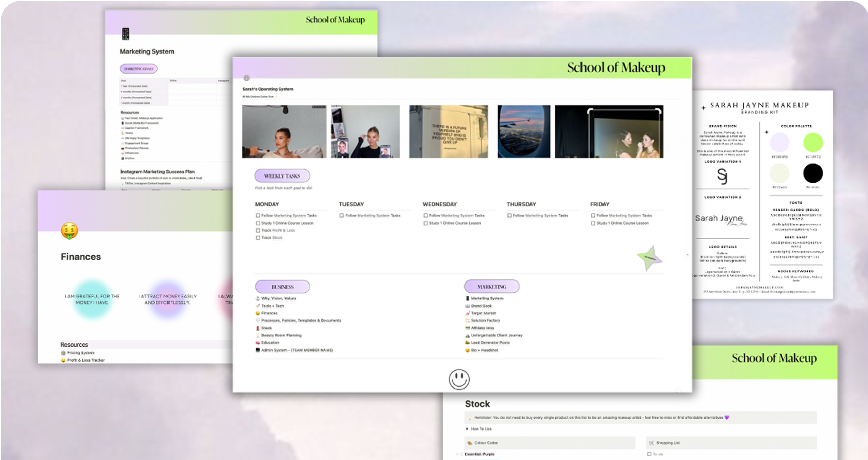Image resolution: width=868 pixels, height=460 pixels.
Task: Click the WEEKLY TASKS pill button
Action: point(282,176)
